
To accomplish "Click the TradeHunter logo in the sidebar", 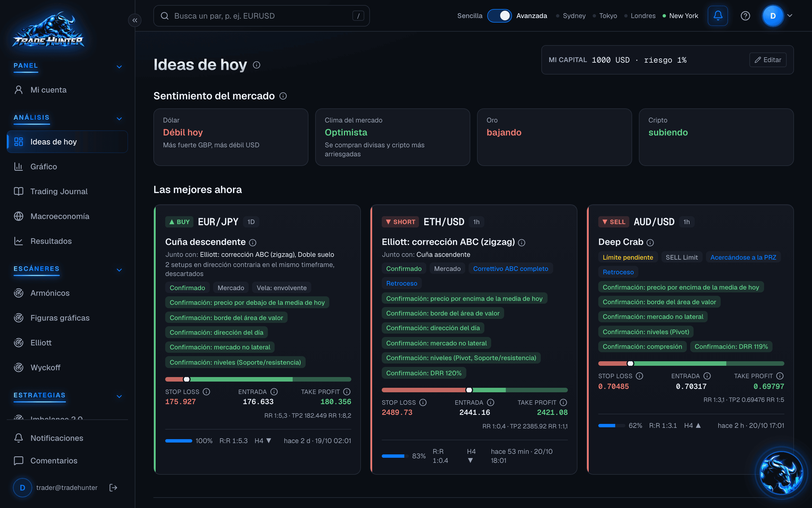I will pos(49,30).
